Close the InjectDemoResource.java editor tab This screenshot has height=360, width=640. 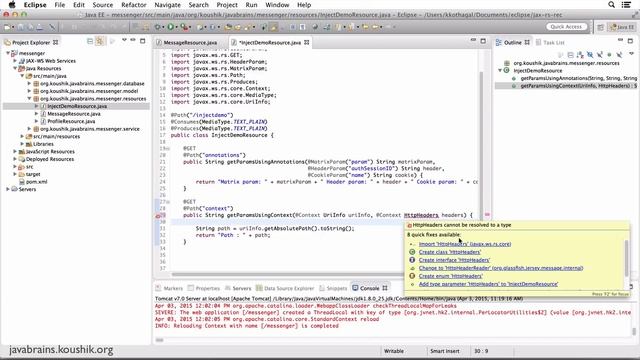(307, 42)
